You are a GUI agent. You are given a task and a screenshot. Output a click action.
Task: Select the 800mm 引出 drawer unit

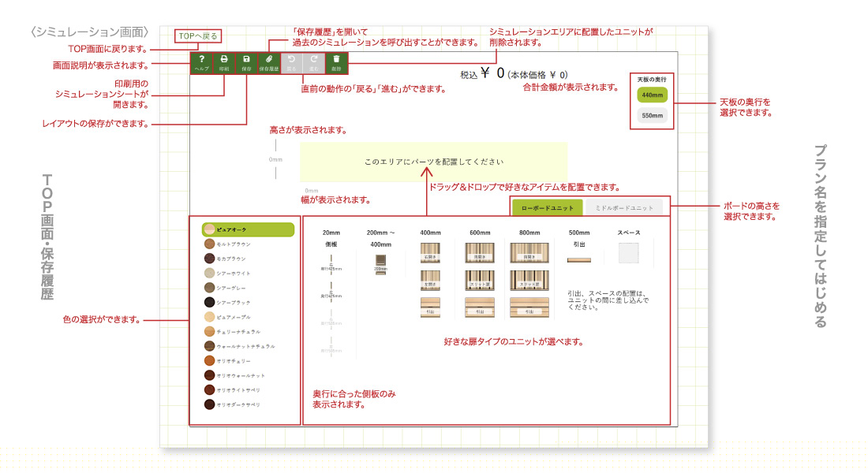pos(529,307)
